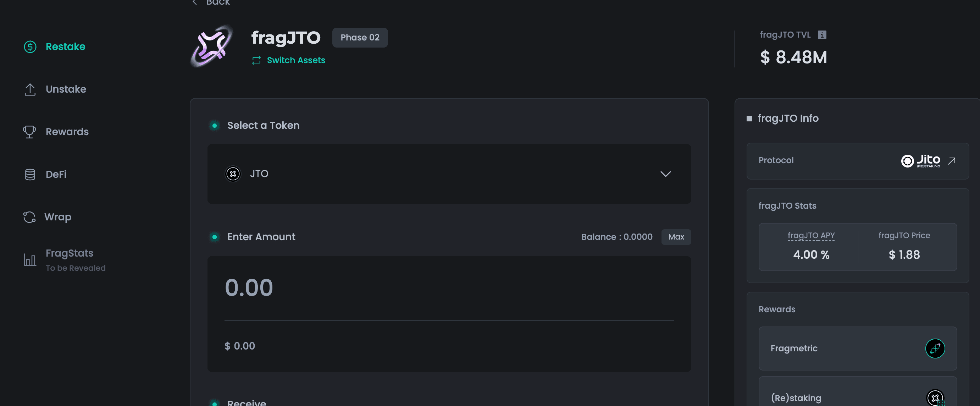This screenshot has height=406, width=980.
Task: Click the Protocol info row
Action: click(858, 160)
